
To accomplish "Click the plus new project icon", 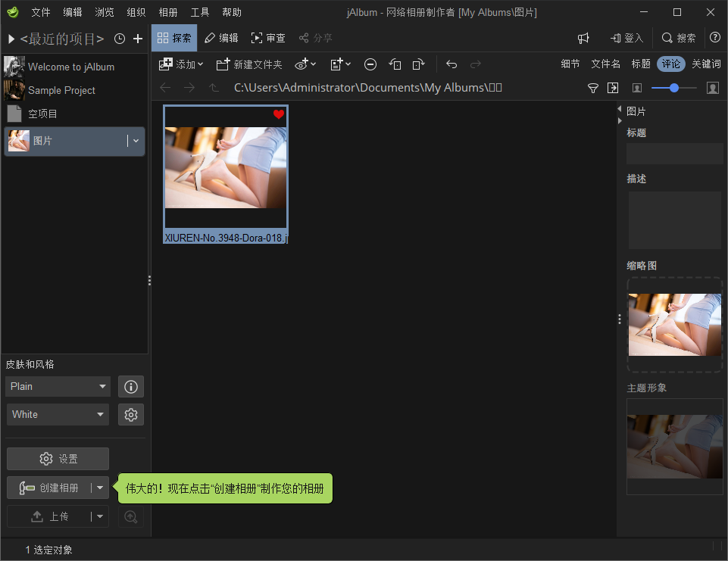I will click(138, 39).
